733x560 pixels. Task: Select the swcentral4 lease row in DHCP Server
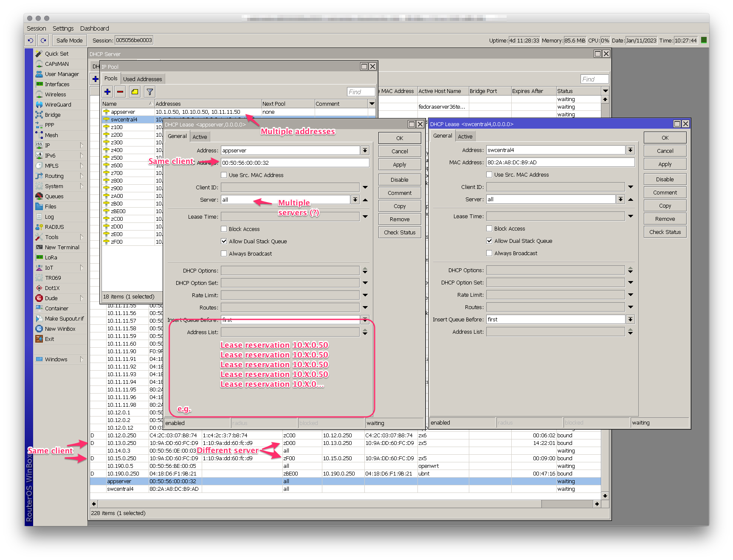coord(345,489)
